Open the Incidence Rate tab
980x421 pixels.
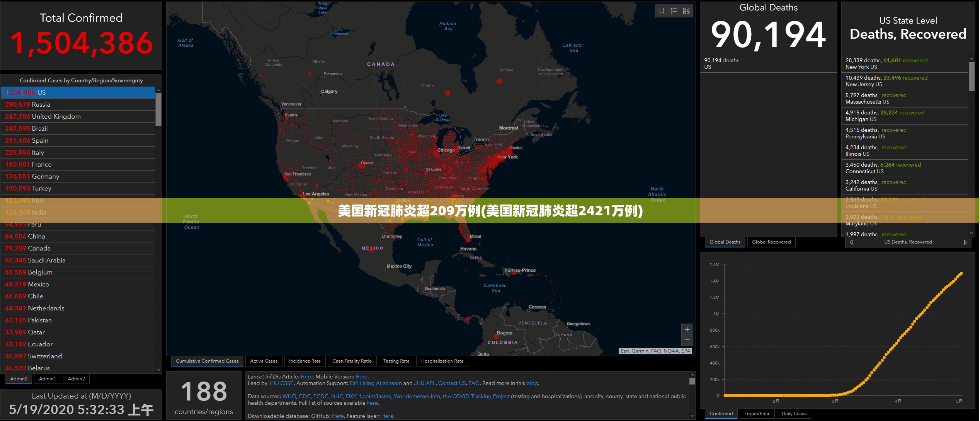(x=305, y=361)
